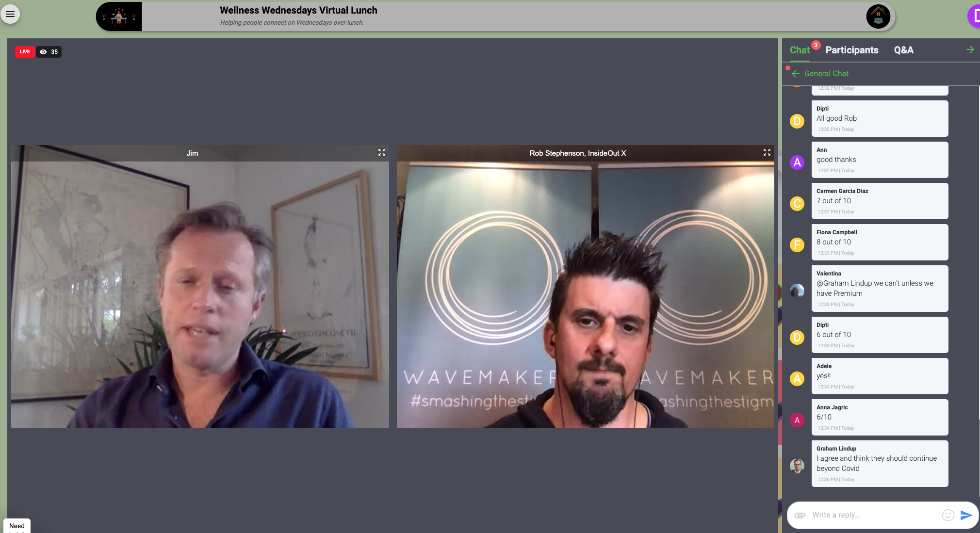Viewport: 980px width, 533px height.
Task: Select Valentina's message about Premium
Action: 880,288
